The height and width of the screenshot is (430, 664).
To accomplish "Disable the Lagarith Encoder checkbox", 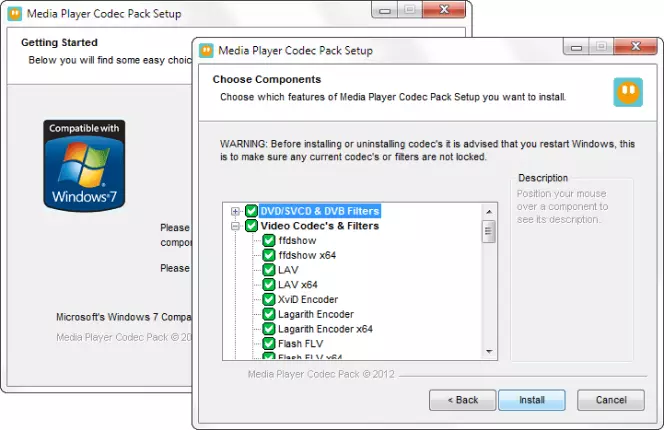I will (x=268, y=314).
